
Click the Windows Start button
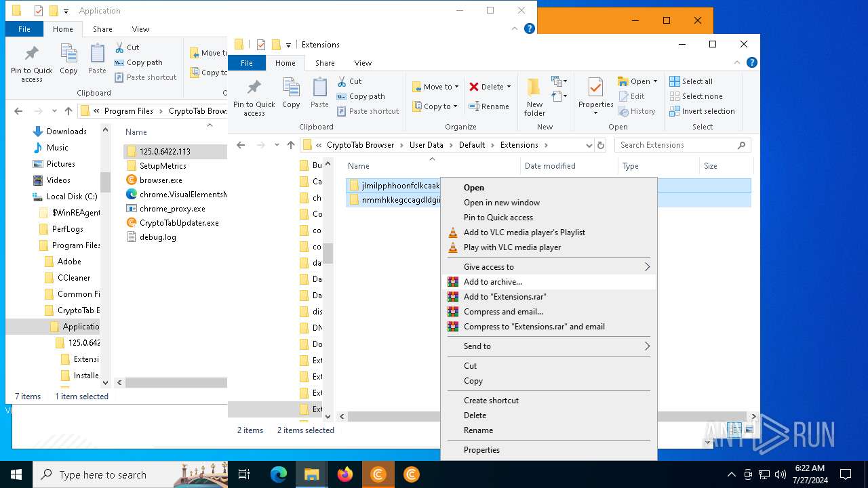point(16,474)
